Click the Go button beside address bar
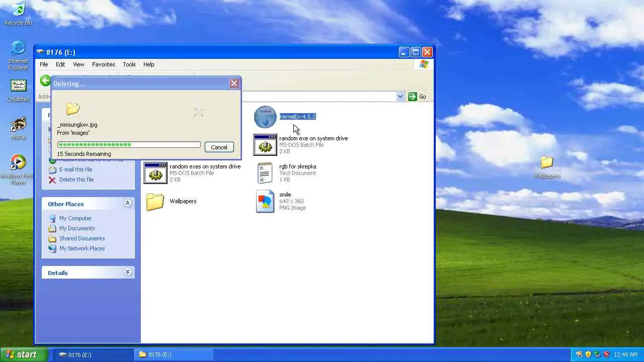Screen dimensions: 644x362 [x=418, y=97]
